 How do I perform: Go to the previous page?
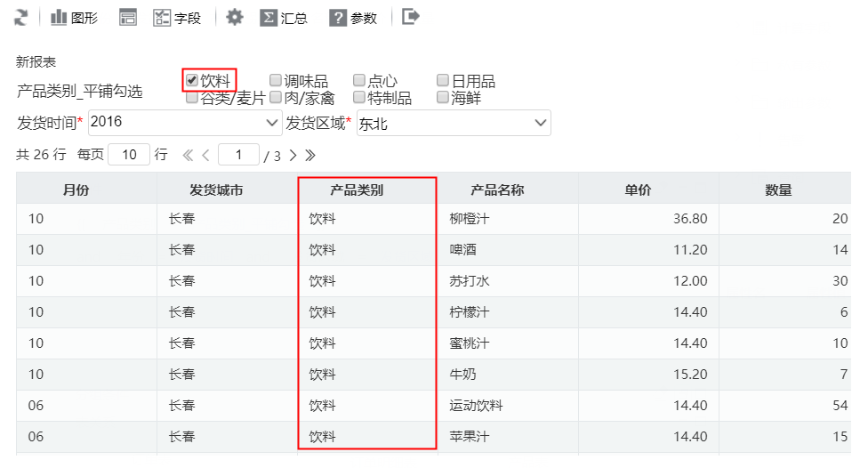coord(206,156)
